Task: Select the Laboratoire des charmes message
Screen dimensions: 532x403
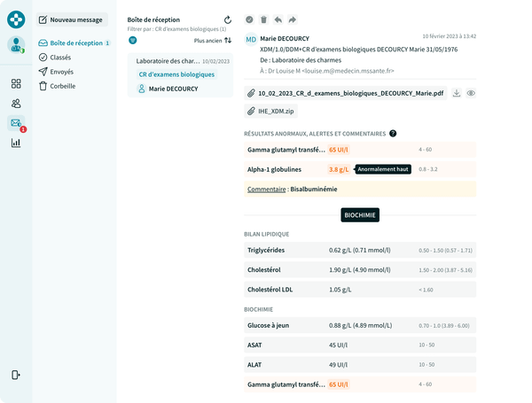Action: [180, 75]
